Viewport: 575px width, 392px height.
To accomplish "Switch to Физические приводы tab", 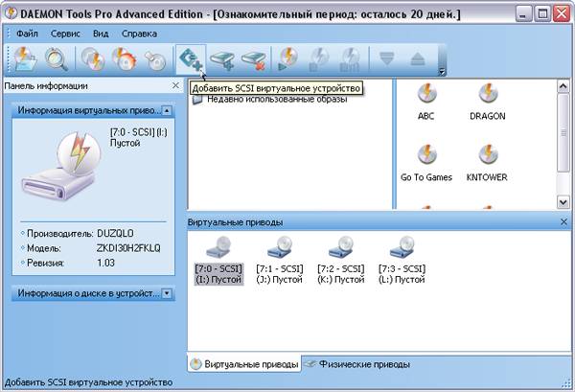I will pyautogui.click(x=357, y=364).
